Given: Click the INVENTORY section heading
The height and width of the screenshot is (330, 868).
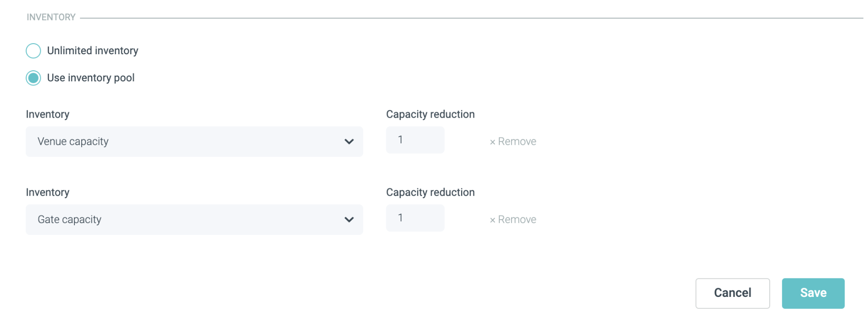Looking at the screenshot, I should [51, 17].
